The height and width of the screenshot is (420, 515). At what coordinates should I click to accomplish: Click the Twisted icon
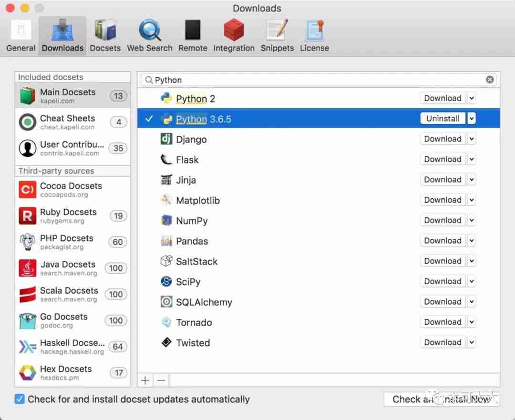[166, 342]
